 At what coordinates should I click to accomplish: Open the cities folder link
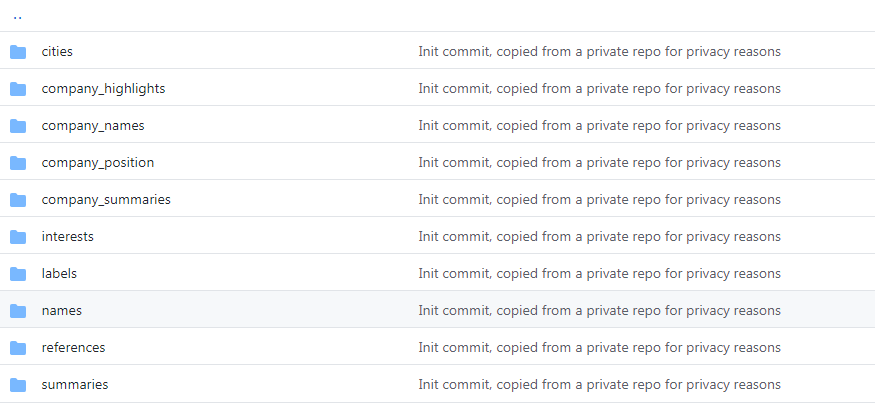tap(57, 52)
